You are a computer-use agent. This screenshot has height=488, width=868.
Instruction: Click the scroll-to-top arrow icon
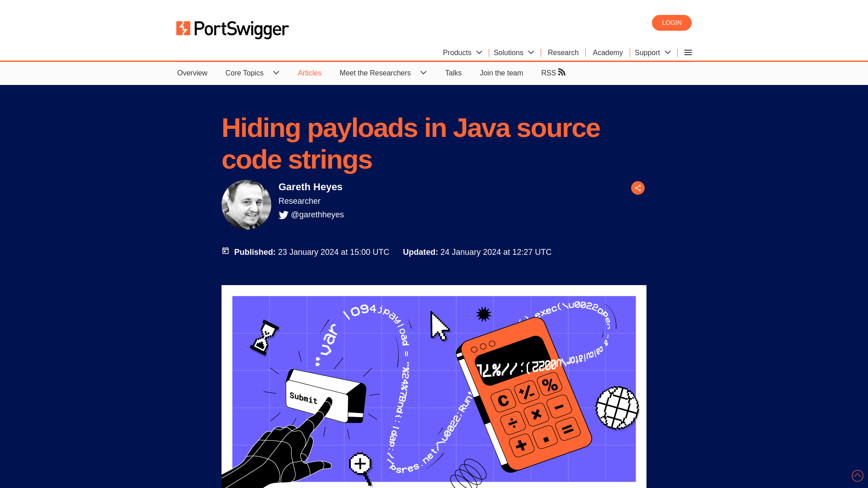tap(857, 475)
